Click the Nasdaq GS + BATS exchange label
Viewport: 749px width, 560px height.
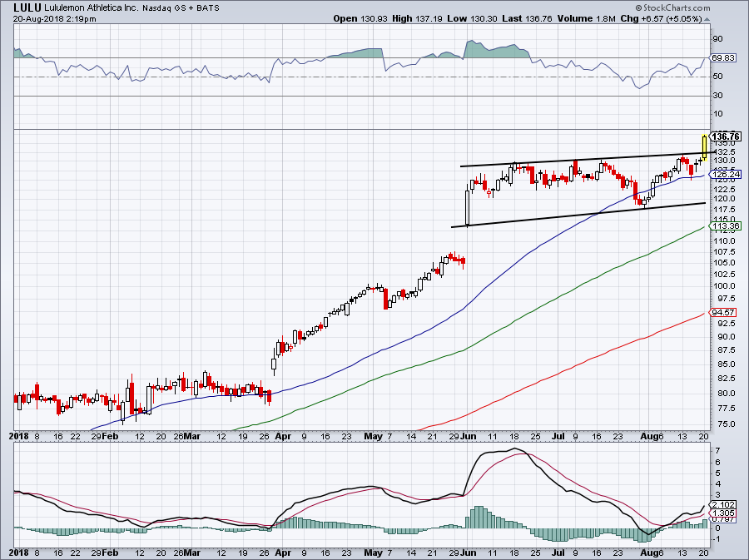click(181, 8)
